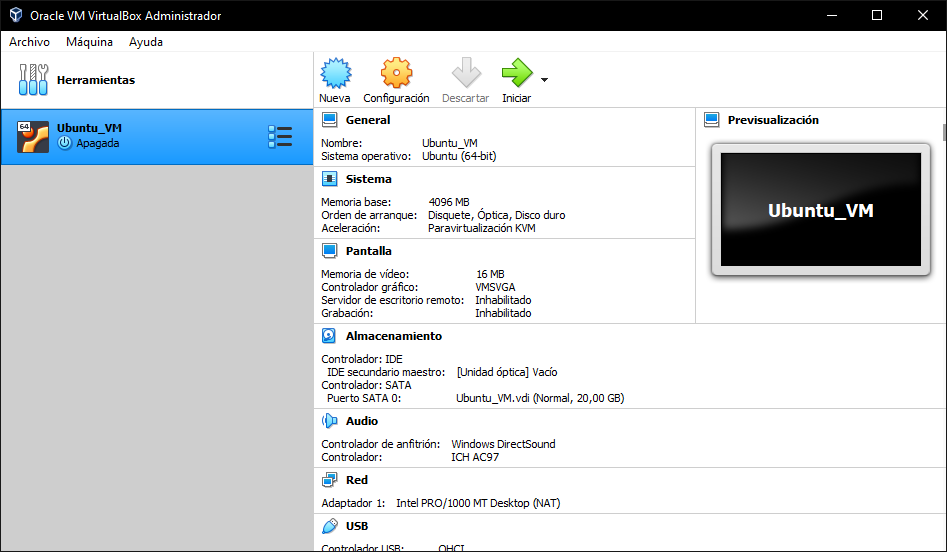Viewport: 947px width, 552px height.
Task: Open the Sistema settings header
Action: pyautogui.click(x=368, y=179)
